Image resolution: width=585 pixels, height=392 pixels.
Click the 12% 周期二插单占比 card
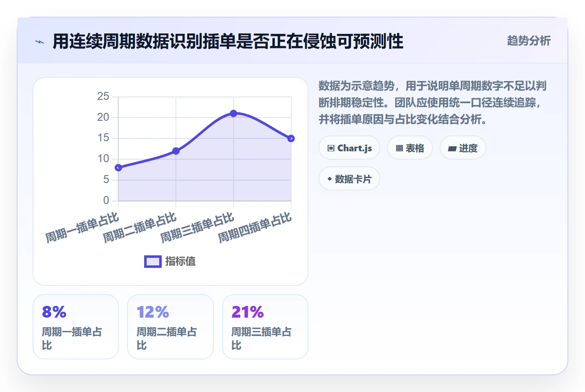tap(170, 327)
